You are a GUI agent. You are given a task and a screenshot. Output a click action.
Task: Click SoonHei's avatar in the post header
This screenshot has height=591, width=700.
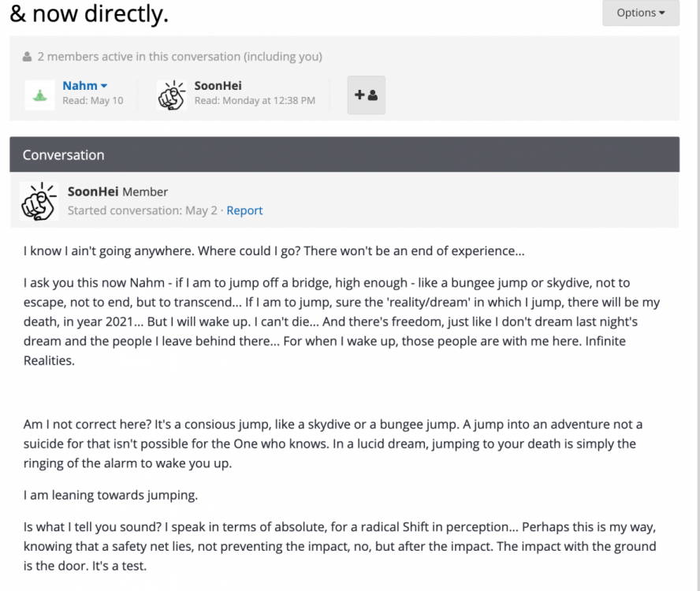[x=38, y=201]
